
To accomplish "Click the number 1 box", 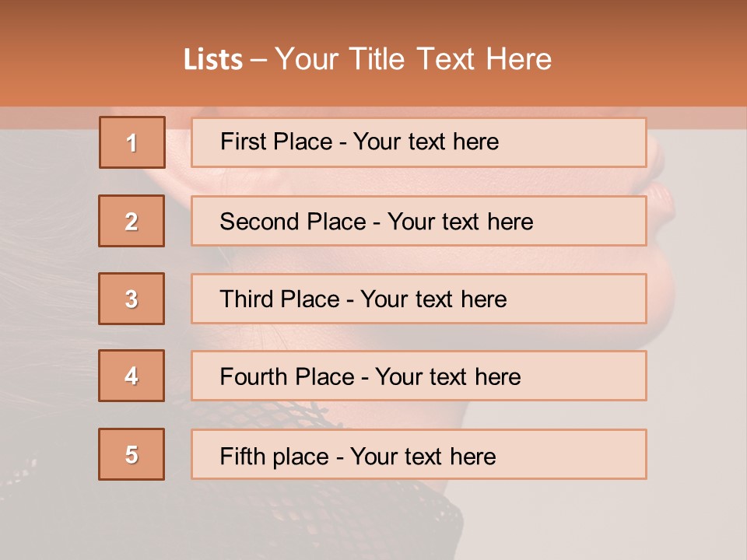I will click(132, 142).
